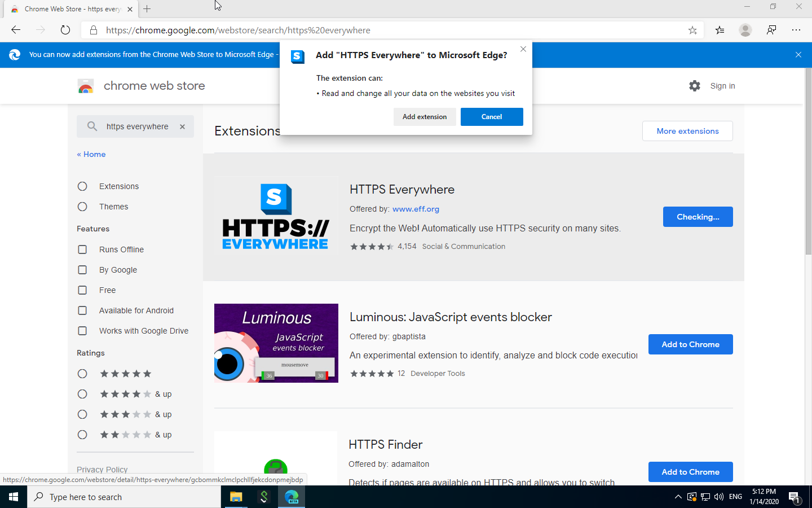Enable the Runs Offline filter
The image size is (812, 508).
pos(82,249)
